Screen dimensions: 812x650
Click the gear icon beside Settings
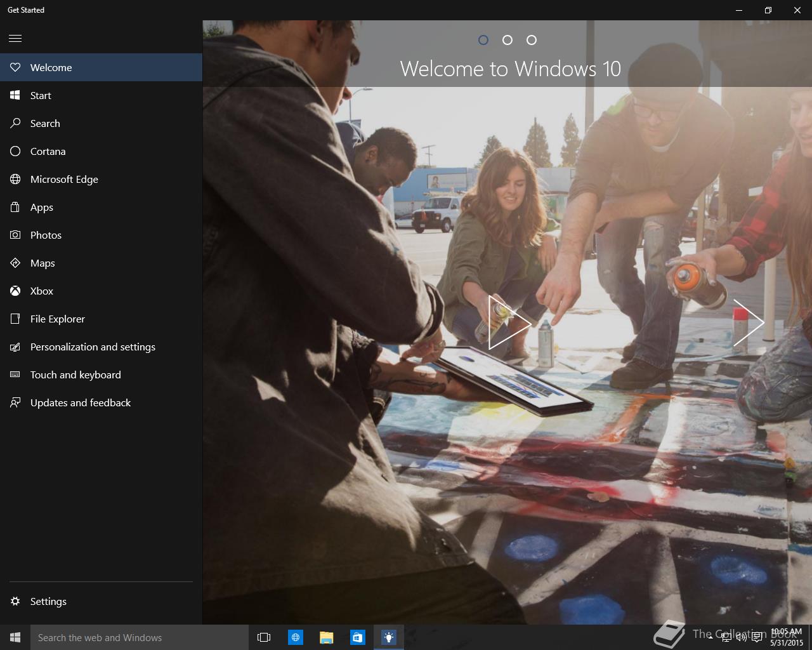(x=15, y=601)
